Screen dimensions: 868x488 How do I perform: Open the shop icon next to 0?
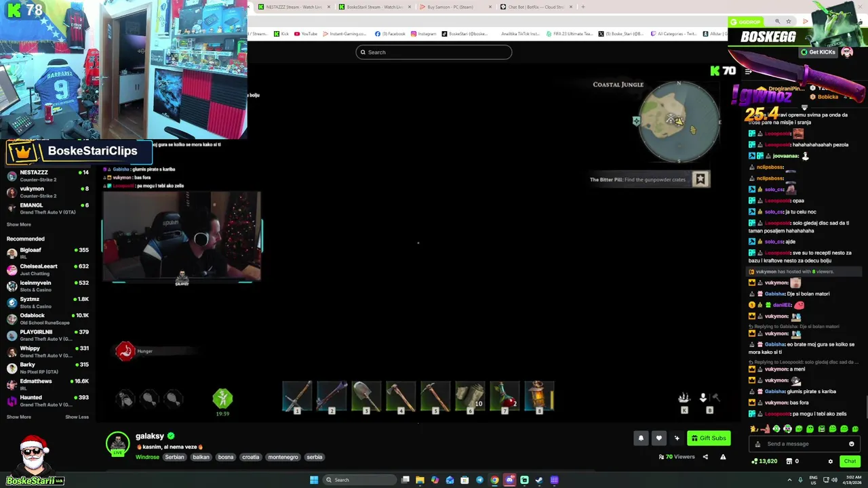(x=789, y=462)
